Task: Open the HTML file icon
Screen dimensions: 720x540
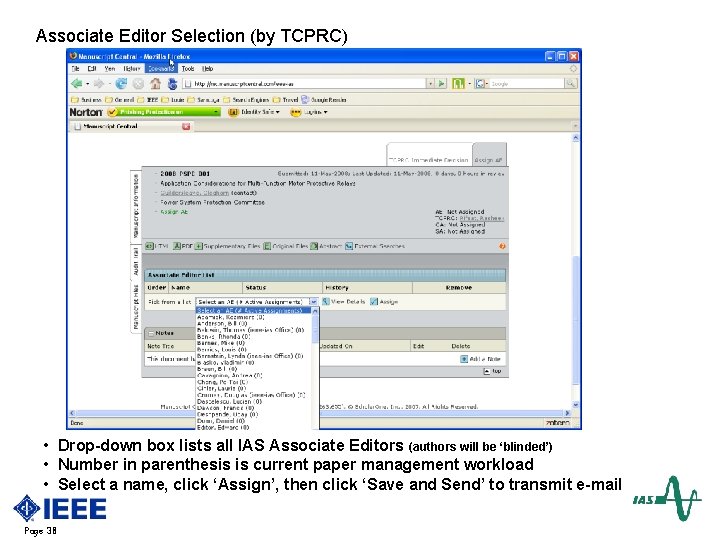Action: tap(149, 247)
